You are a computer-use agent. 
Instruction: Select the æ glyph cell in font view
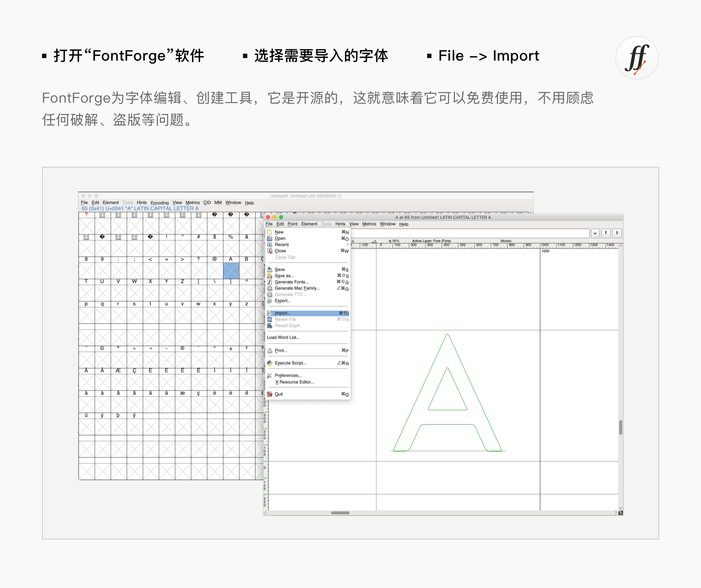tap(183, 405)
